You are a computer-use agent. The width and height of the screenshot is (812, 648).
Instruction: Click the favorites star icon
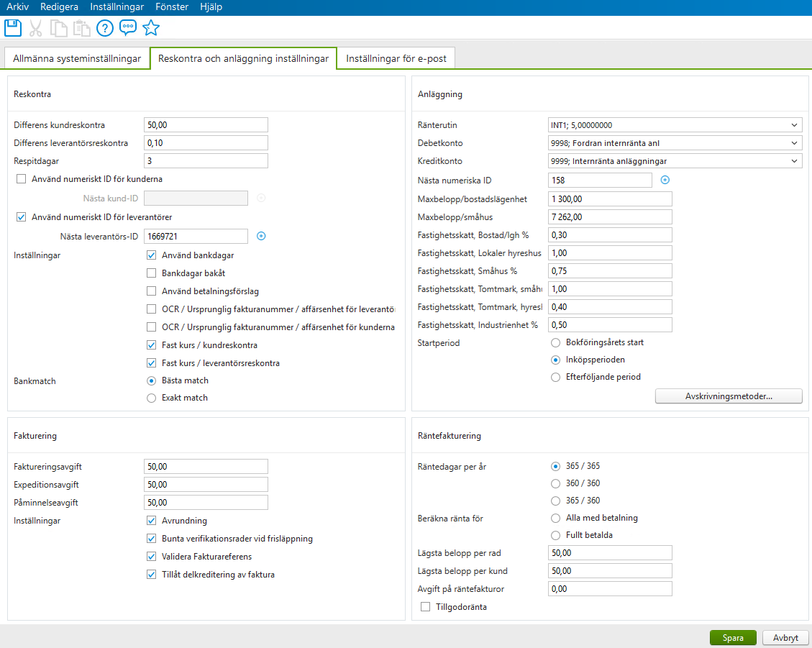click(x=151, y=28)
